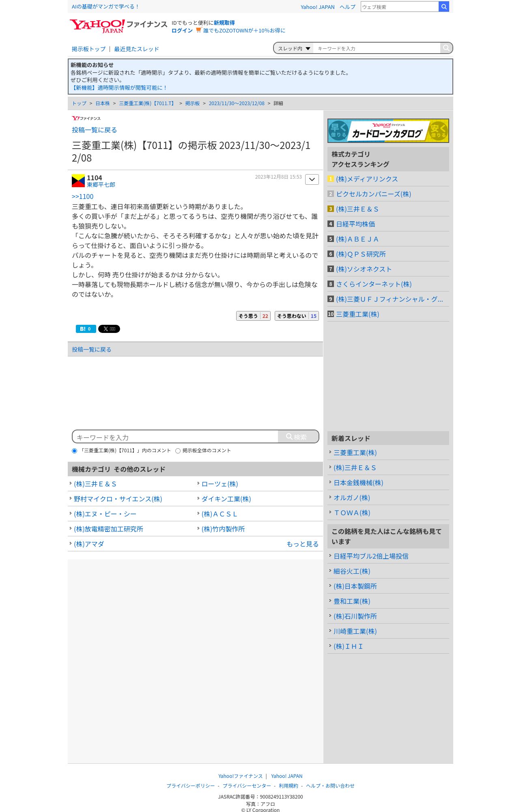Click user avatar of 東郷平七郎
The height and width of the screenshot is (812, 521).
pos(78,181)
